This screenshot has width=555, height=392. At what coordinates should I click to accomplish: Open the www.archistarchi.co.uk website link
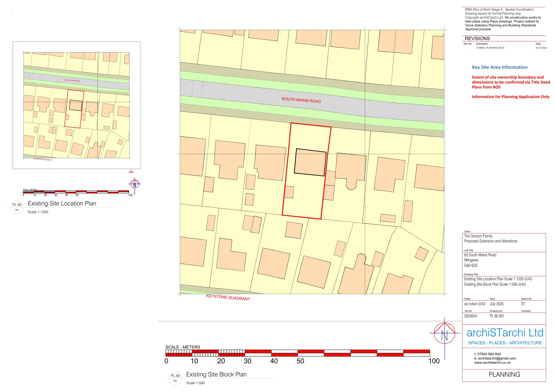click(492, 362)
